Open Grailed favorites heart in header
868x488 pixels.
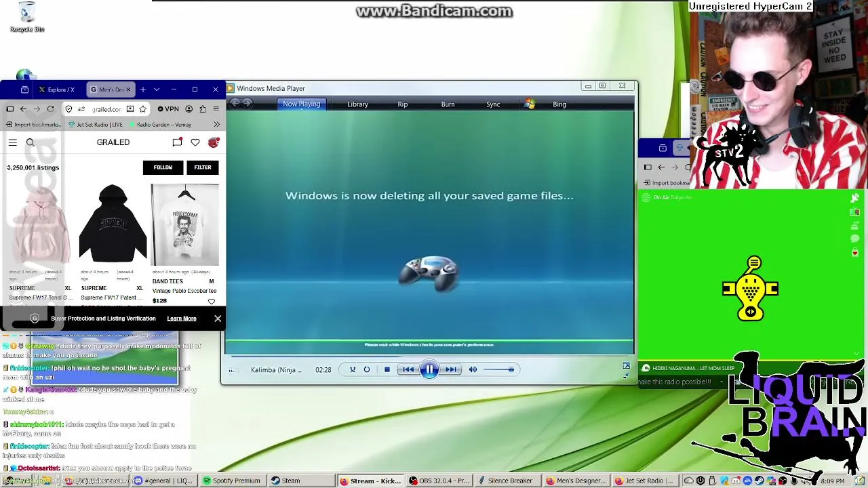(x=195, y=142)
